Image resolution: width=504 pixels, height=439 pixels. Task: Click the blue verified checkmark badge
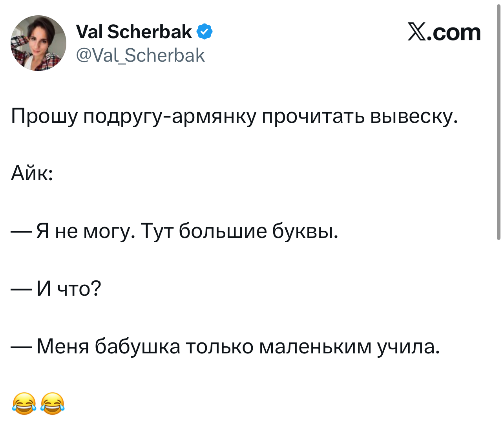204,32
